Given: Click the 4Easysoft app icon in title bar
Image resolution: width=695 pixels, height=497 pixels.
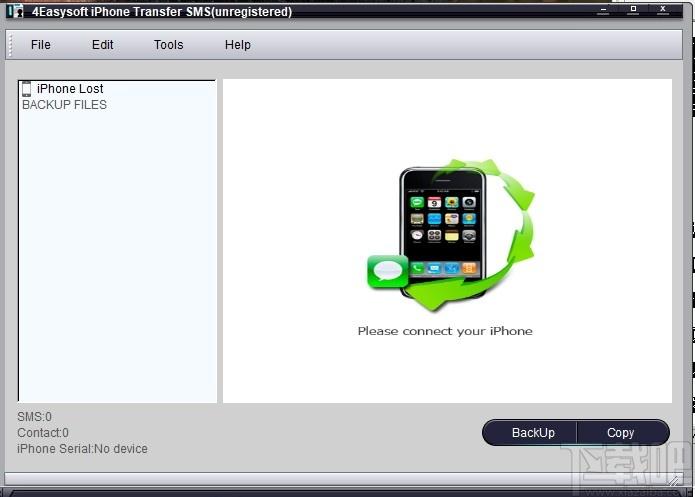Looking at the screenshot, I should click(x=16, y=11).
